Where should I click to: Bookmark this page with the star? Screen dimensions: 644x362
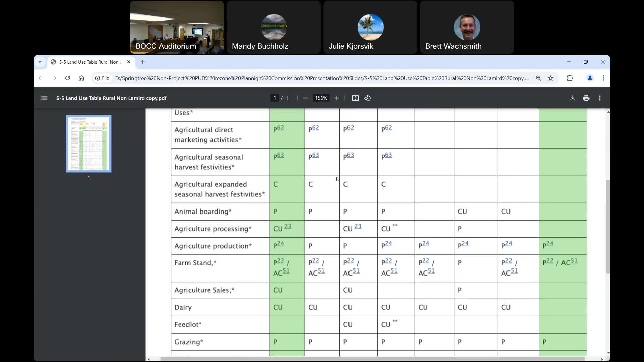551,78
